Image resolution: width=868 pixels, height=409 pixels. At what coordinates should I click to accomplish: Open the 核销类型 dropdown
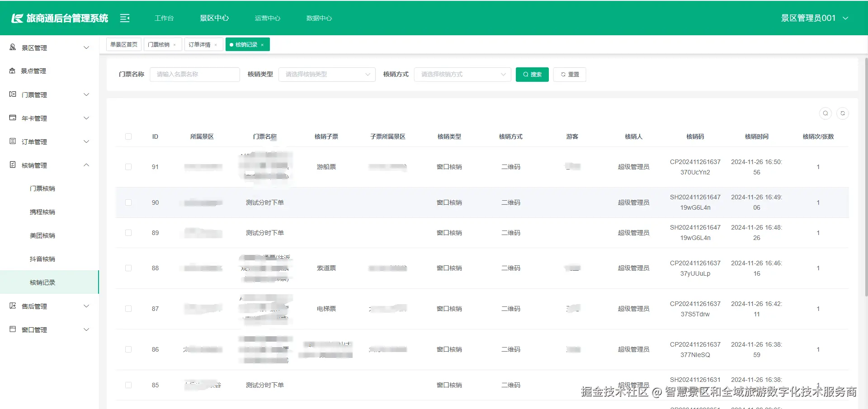click(x=326, y=75)
